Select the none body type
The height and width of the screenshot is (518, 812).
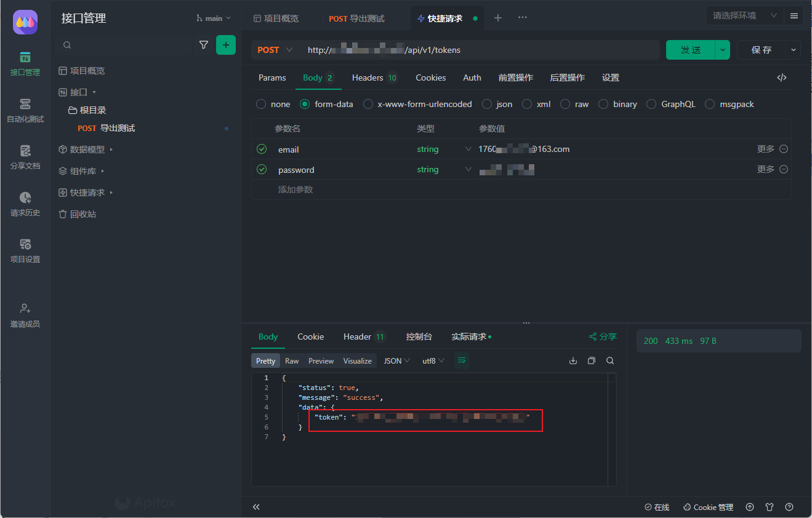[273, 104]
